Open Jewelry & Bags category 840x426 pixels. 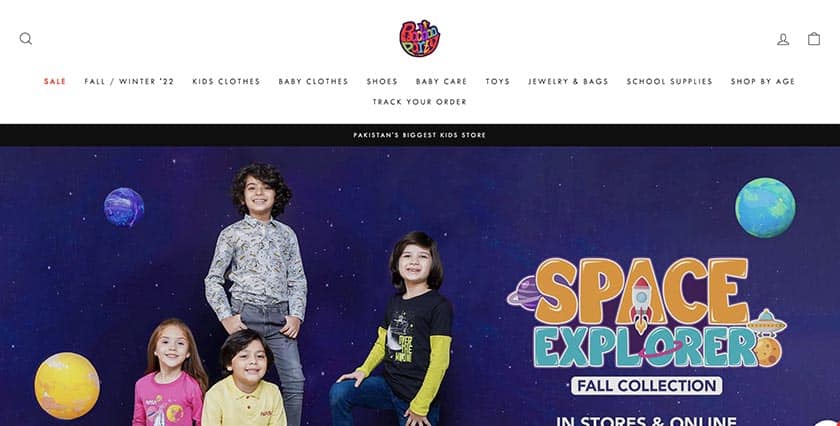(x=568, y=81)
